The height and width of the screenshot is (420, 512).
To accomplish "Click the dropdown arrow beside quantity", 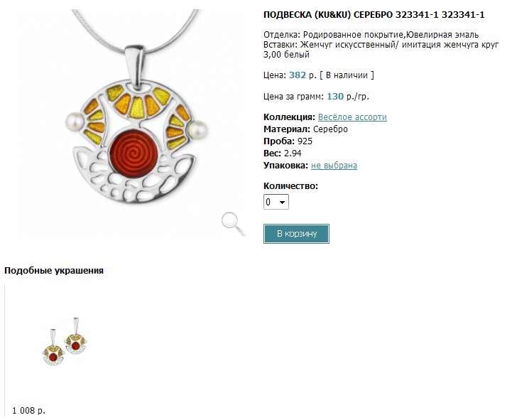I will tap(283, 202).
